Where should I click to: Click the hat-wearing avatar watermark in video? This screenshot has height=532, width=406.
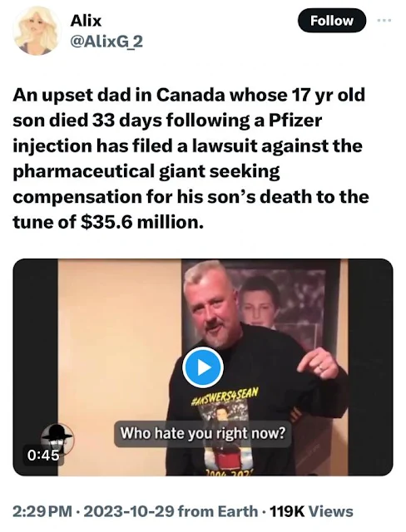57,437
